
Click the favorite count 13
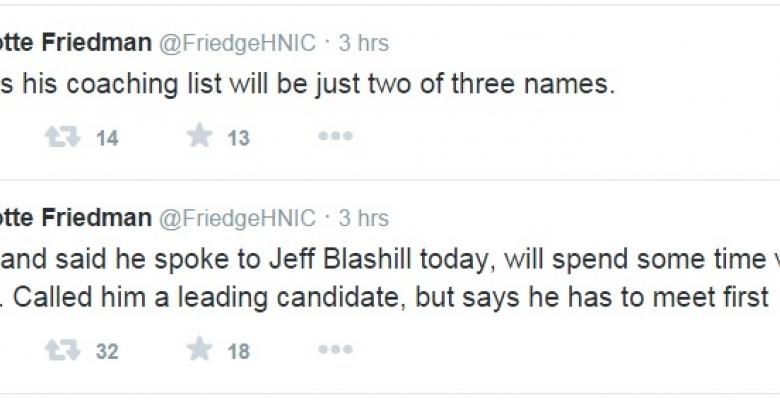[x=238, y=139]
